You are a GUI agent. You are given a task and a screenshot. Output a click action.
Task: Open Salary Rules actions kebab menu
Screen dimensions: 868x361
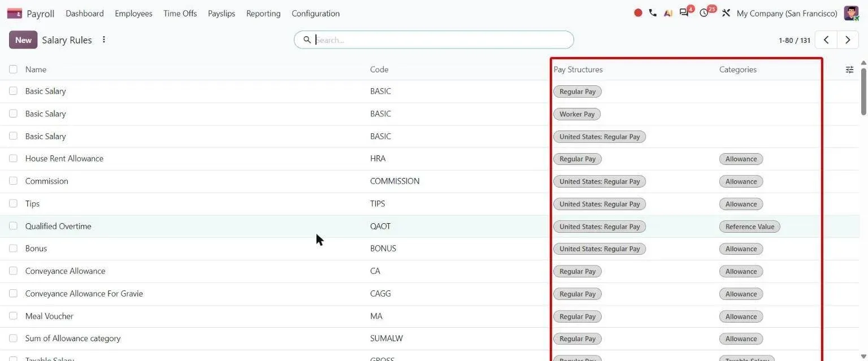click(104, 40)
